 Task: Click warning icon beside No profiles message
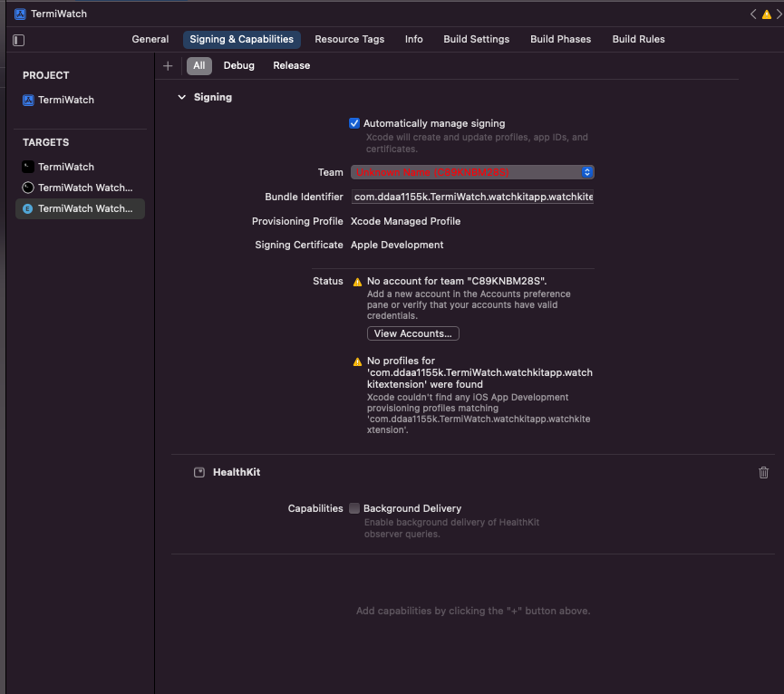(357, 361)
